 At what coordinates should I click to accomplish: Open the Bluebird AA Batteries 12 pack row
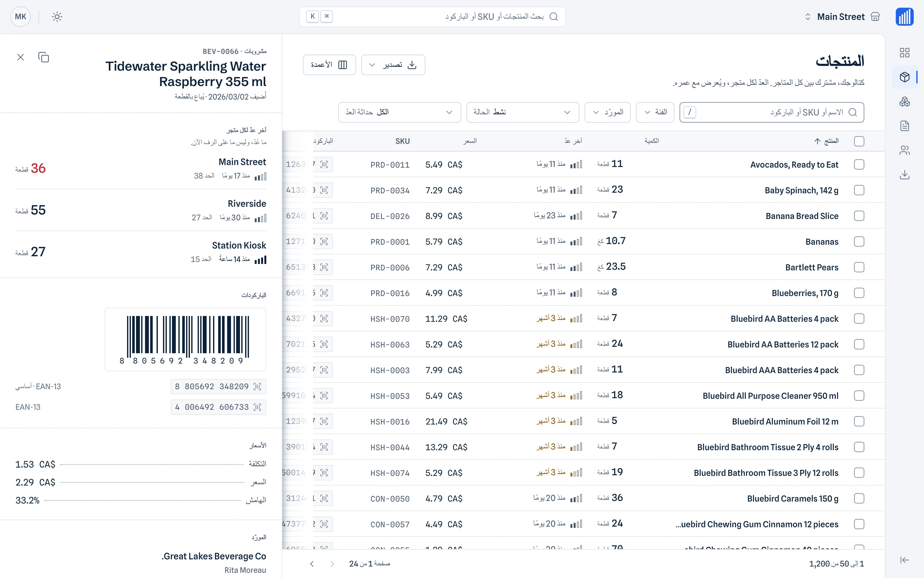click(x=583, y=344)
